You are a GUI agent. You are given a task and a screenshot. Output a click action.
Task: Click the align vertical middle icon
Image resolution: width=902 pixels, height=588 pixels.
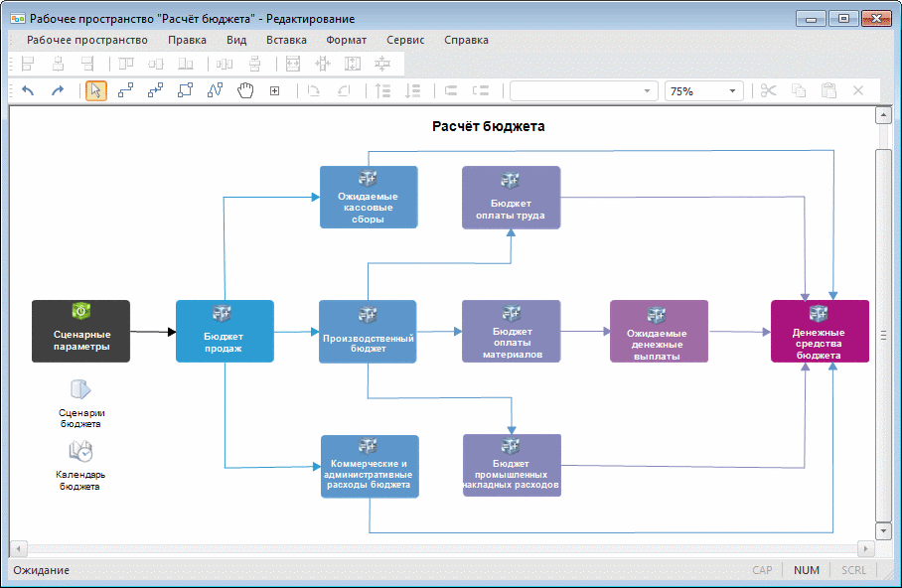click(x=156, y=64)
